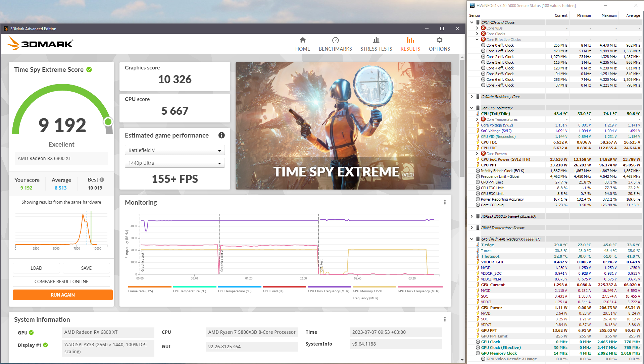
Task: Collapse the GPU AMD Radeon RX 6800 XT group
Action: coord(472,239)
